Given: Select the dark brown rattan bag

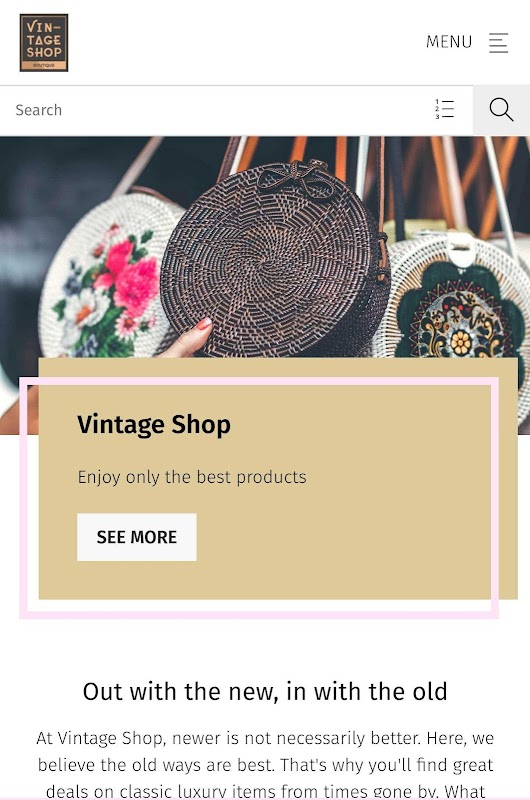Looking at the screenshot, I should (275, 260).
